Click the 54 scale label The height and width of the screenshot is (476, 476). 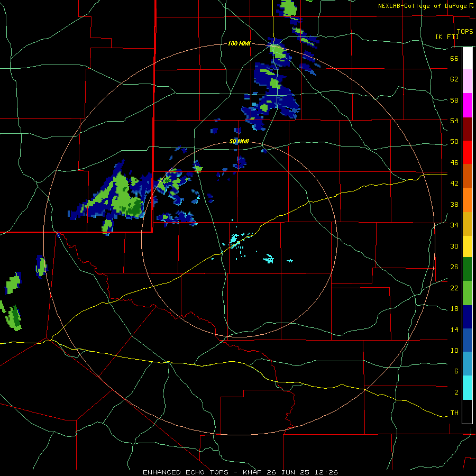tap(454, 121)
